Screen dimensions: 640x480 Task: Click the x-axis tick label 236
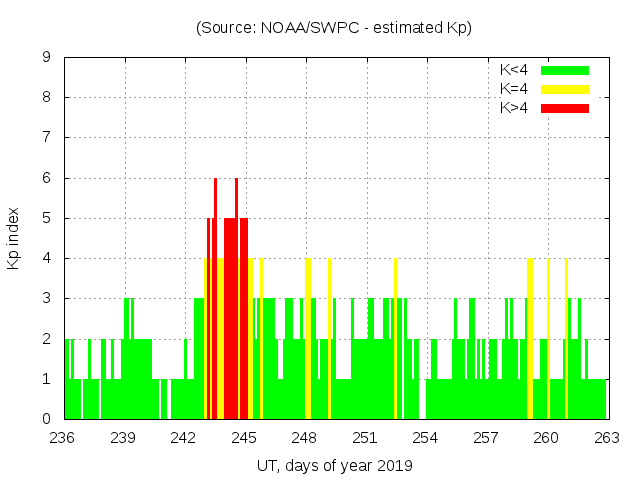(x=63, y=438)
